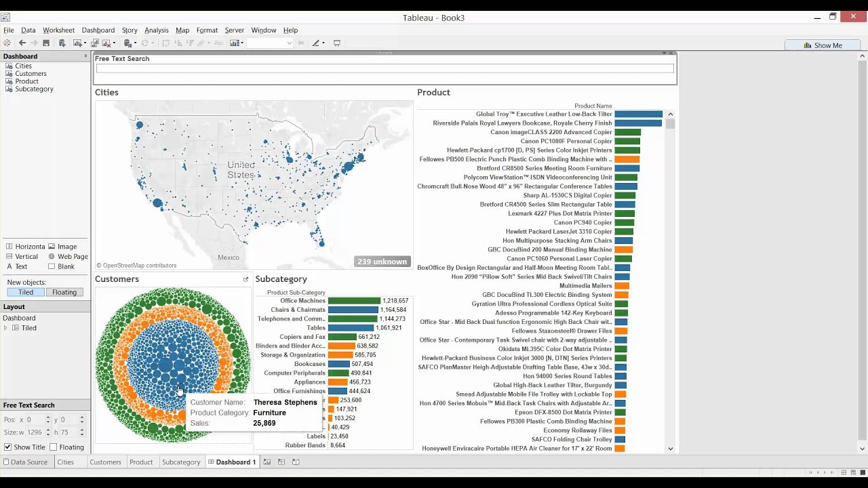868x488 pixels.
Task: Click the New Worksheet tab icon
Action: point(267,462)
